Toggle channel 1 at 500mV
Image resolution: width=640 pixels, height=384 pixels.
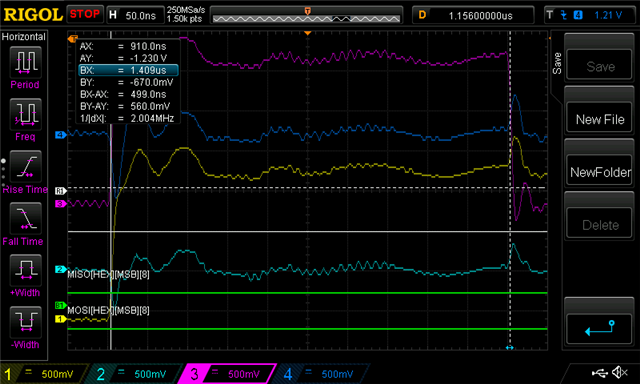(x=44, y=374)
